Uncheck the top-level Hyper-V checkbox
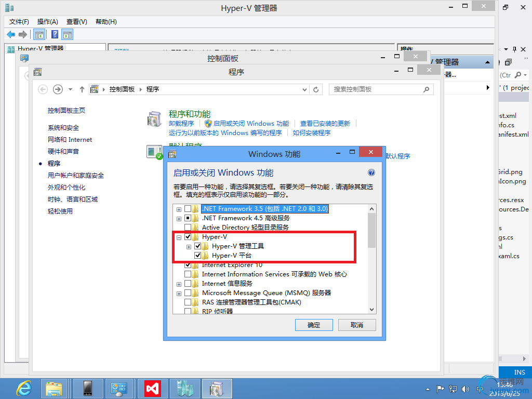The height and width of the screenshot is (399, 532). click(x=188, y=236)
